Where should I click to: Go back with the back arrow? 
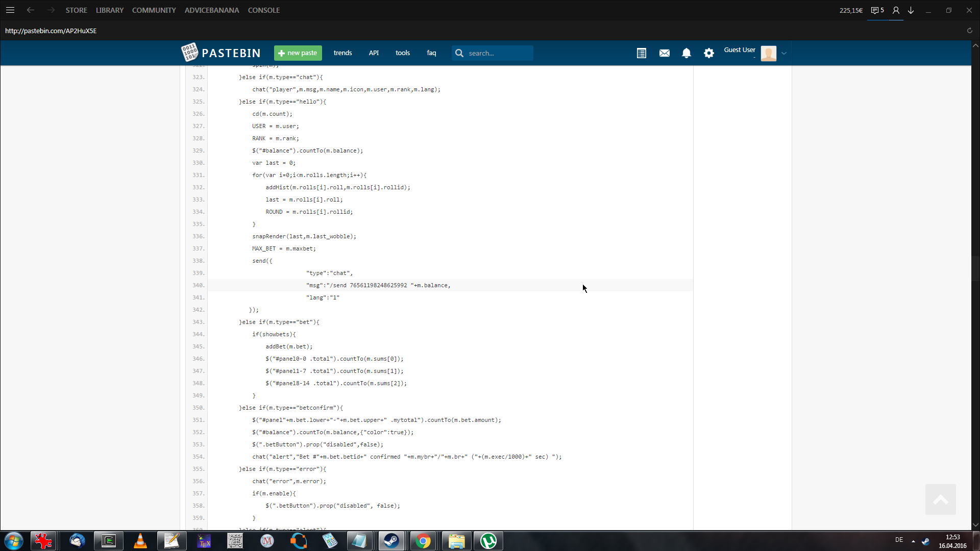click(31, 10)
